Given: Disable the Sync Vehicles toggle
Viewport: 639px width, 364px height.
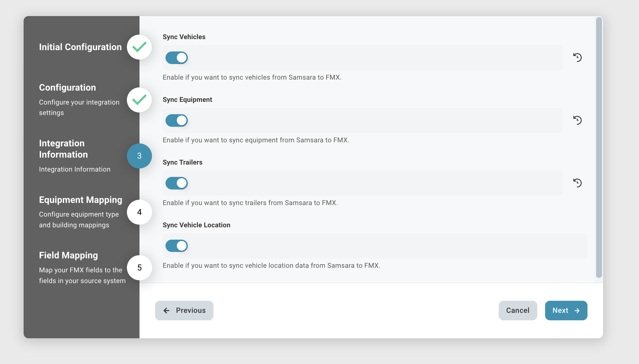Looking at the screenshot, I should pyautogui.click(x=177, y=58).
